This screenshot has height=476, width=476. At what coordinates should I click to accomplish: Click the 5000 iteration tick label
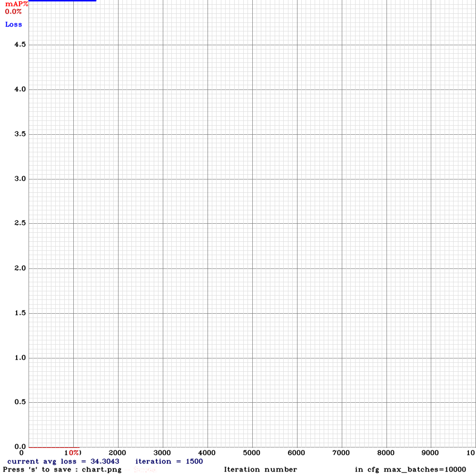click(x=252, y=452)
